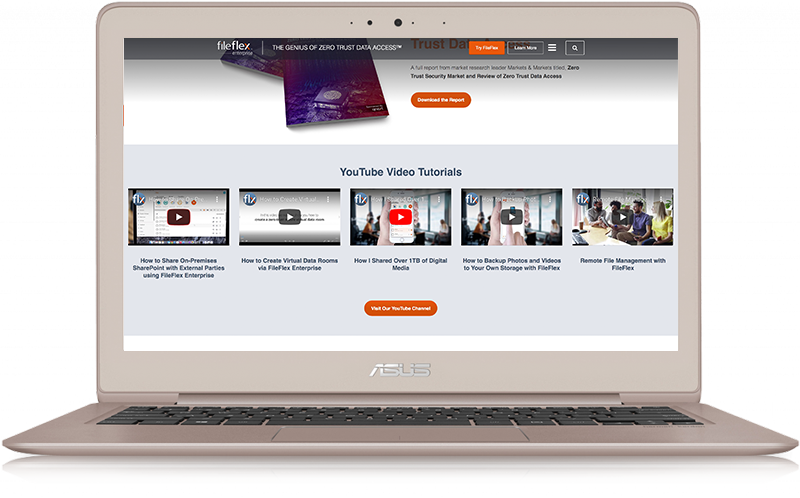The height and width of the screenshot is (498, 800).
Task: Open three-dot menu on 1TB Digital Media video
Action: point(439,200)
